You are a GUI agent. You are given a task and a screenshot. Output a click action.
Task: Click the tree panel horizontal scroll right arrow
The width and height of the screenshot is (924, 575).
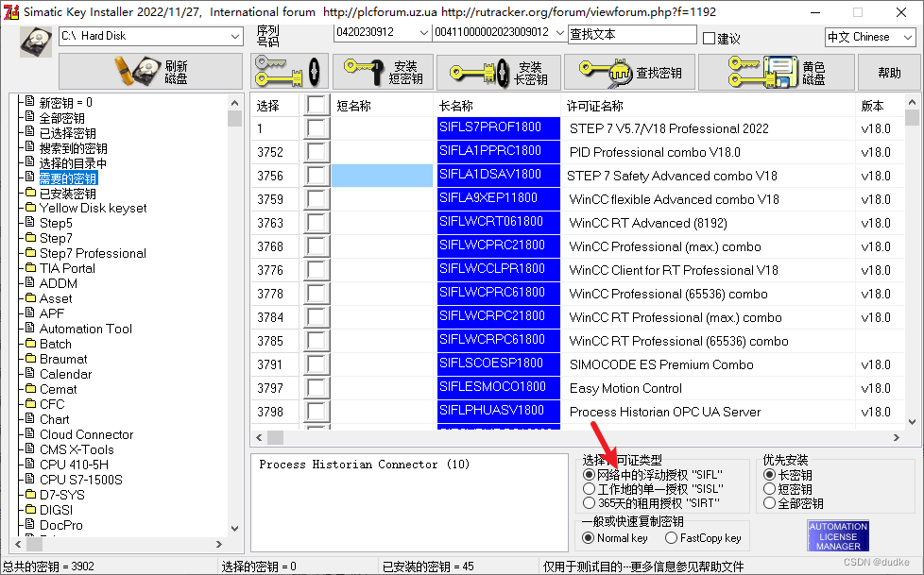[x=218, y=545]
